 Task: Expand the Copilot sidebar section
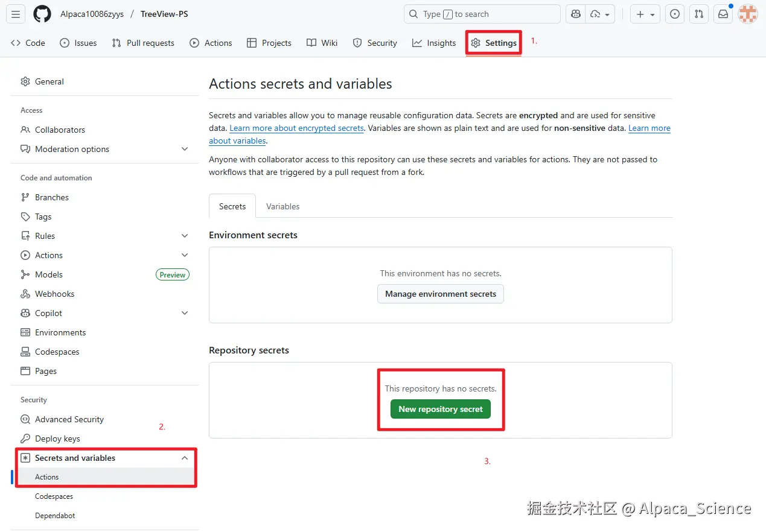point(185,313)
